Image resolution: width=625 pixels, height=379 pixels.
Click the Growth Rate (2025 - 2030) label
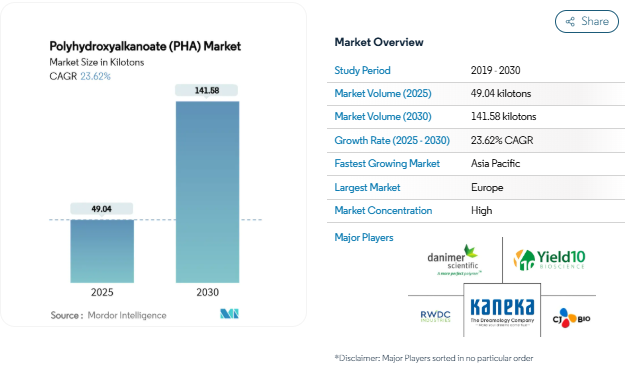(x=392, y=140)
